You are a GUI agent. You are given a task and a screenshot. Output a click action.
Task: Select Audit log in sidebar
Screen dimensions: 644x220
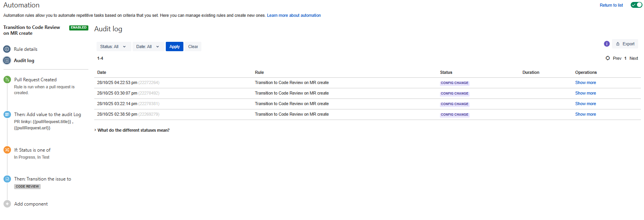(24, 61)
